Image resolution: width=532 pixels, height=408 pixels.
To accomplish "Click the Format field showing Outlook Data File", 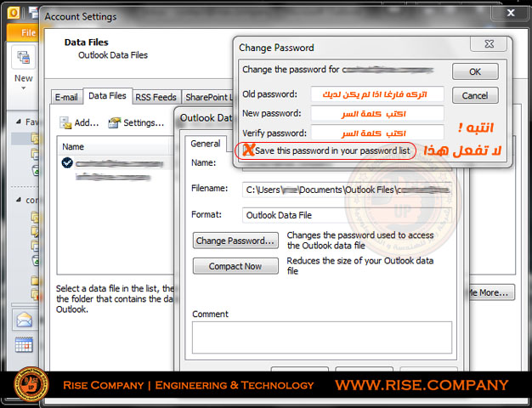I will point(347,215).
